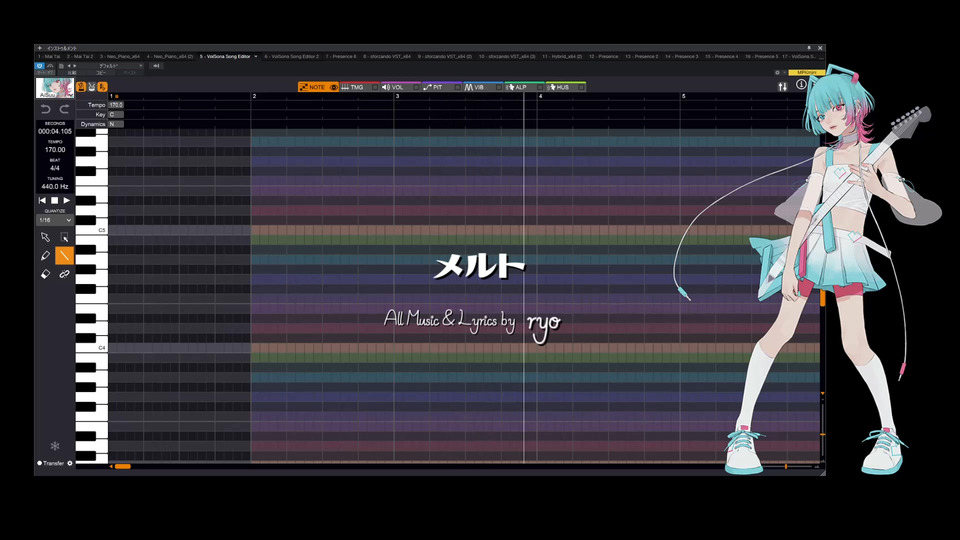Open the QUANTIZE 1/16 dropdown

tap(54, 220)
